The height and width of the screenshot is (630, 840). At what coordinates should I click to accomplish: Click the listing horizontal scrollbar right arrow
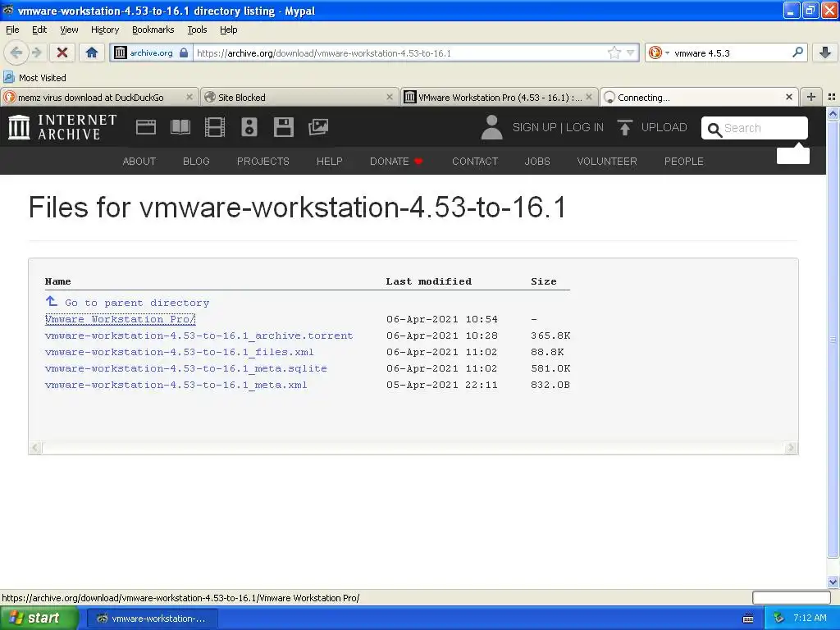click(791, 447)
